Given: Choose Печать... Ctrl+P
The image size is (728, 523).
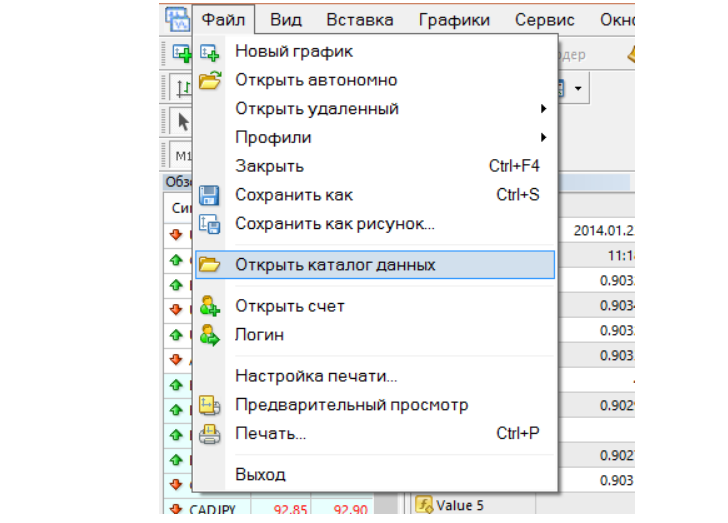Looking at the screenshot, I should point(375,433).
